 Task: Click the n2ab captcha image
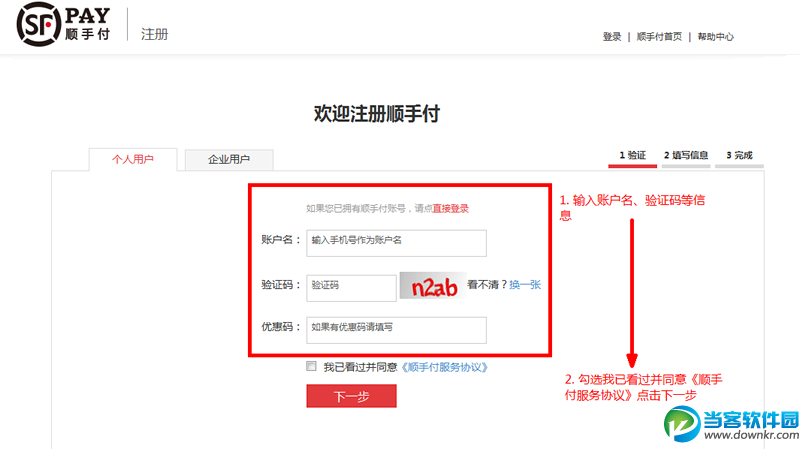point(433,286)
